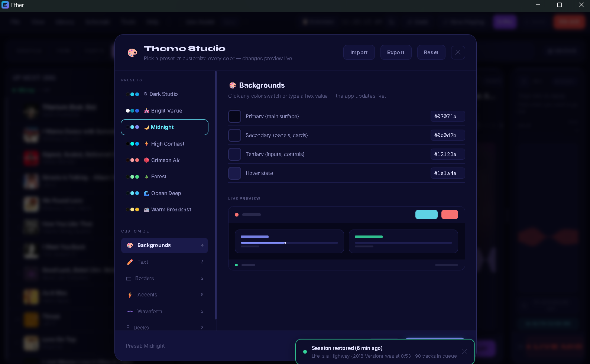Open the Waveform customize section
This screenshot has height=364, width=590.
[165, 311]
